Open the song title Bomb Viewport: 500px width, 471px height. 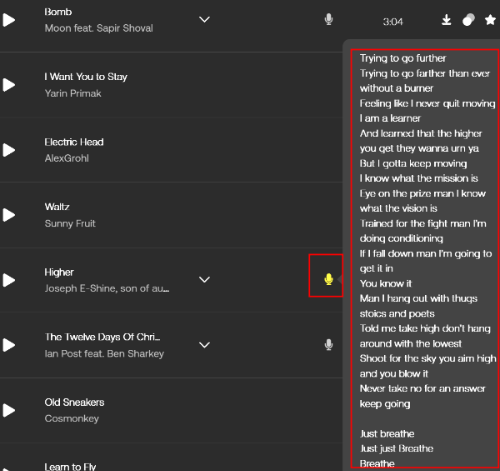(58, 12)
